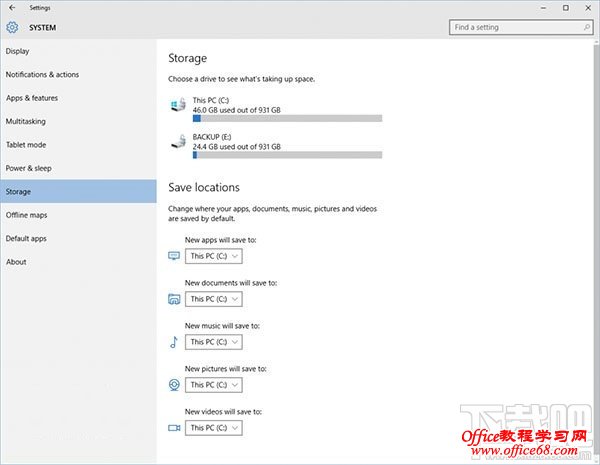Minimize the Settings window
The image size is (600, 465).
[543, 8]
